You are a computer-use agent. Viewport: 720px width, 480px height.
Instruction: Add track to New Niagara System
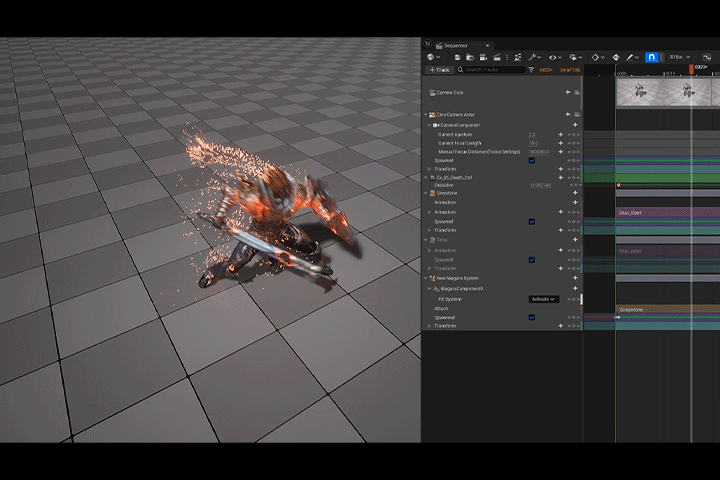pos(575,278)
